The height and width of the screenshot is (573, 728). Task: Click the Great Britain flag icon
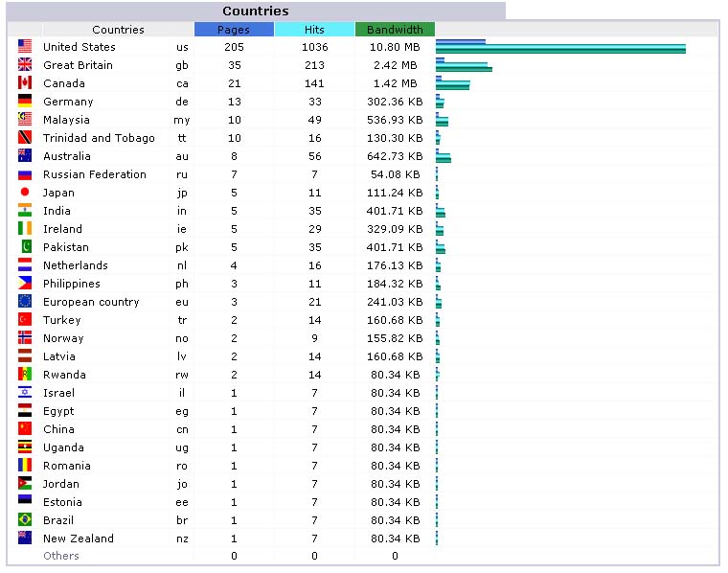tap(25, 64)
